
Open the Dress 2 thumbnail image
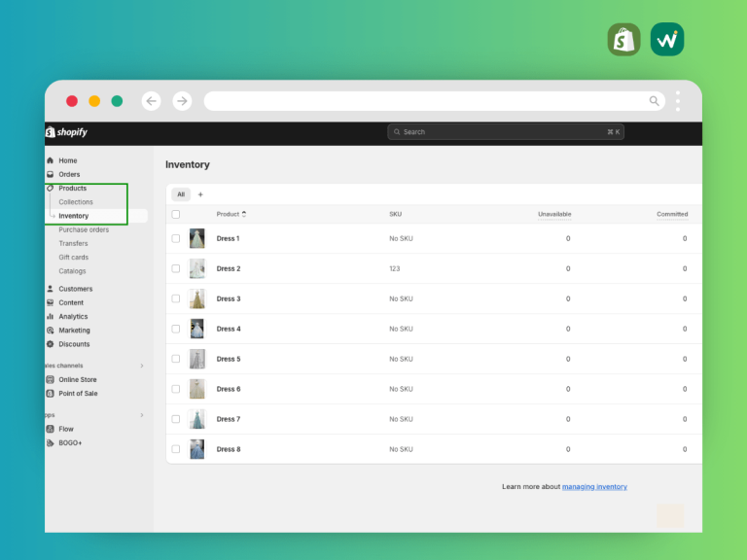(x=197, y=268)
